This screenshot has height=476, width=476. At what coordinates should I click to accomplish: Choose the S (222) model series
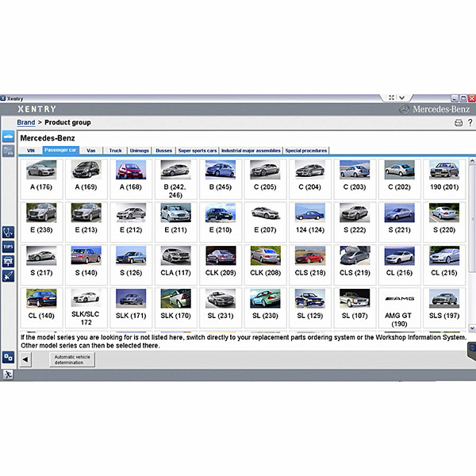pyautogui.click(x=355, y=222)
